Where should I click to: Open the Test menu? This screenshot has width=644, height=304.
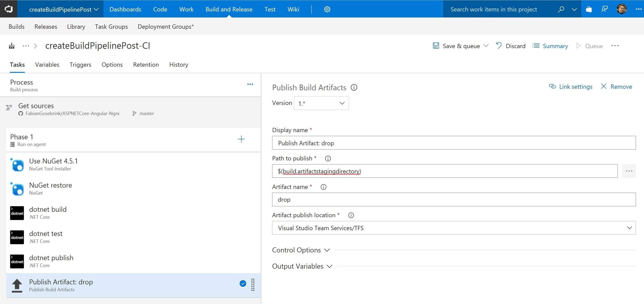[x=270, y=9]
